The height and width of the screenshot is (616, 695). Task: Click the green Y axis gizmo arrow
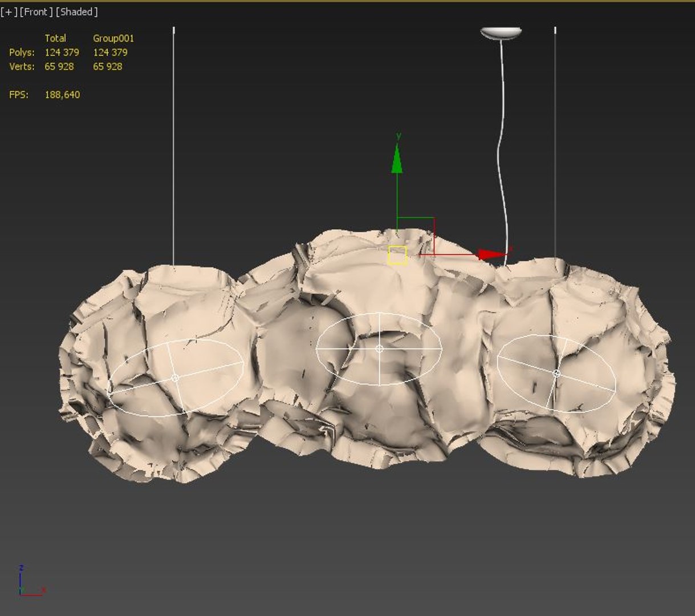tap(397, 158)
